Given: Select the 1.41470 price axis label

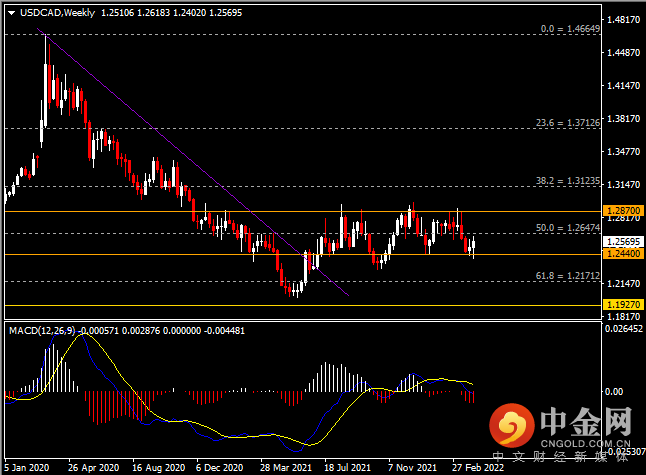Looking at the screenshot, I should point(624,86).
